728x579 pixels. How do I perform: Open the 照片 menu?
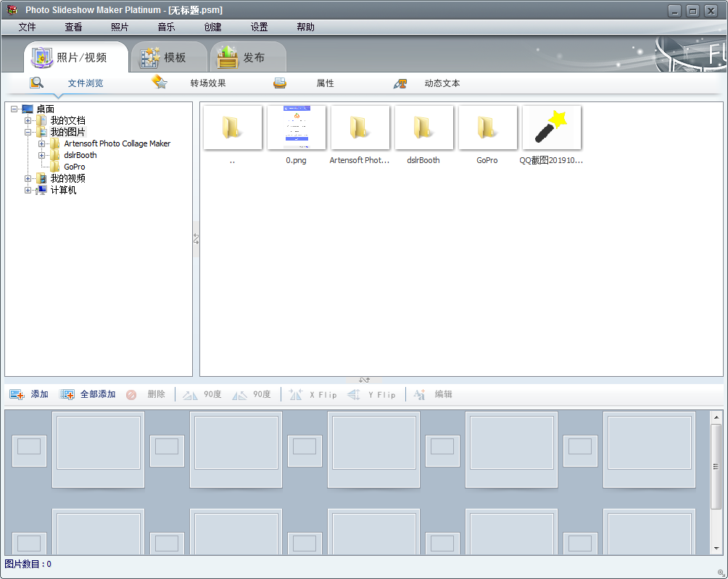coord(120,27)
